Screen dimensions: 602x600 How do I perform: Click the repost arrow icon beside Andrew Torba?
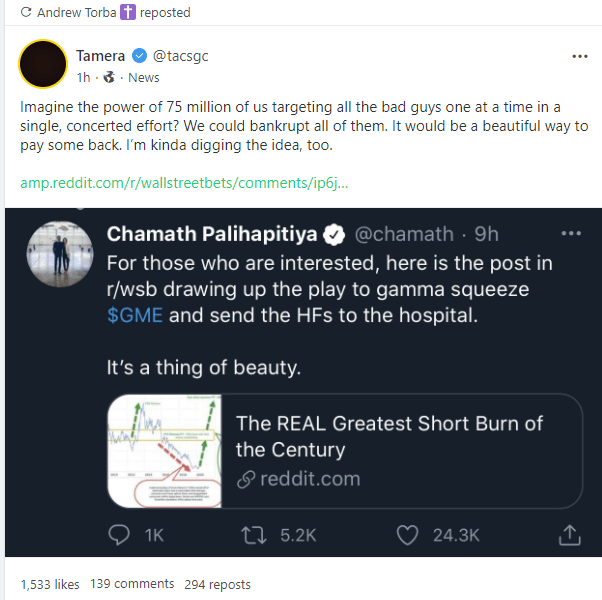tap(24, 13)
